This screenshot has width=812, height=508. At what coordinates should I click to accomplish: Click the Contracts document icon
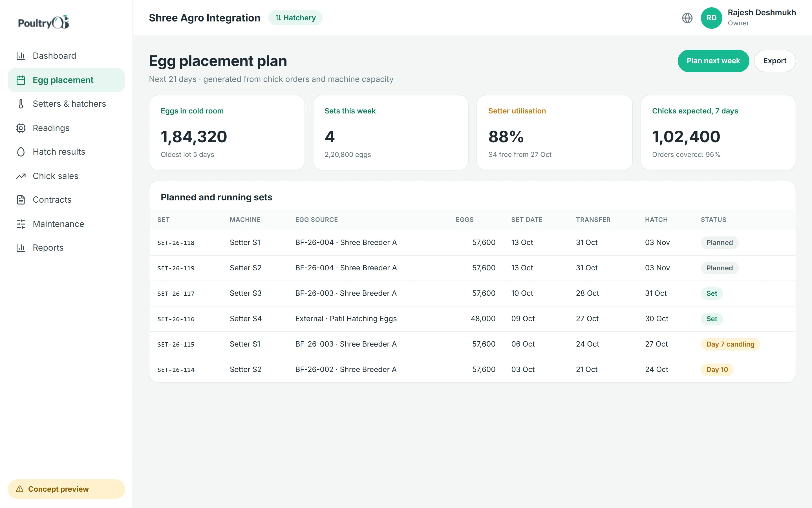pyautogui.click(x=21, y=200)
